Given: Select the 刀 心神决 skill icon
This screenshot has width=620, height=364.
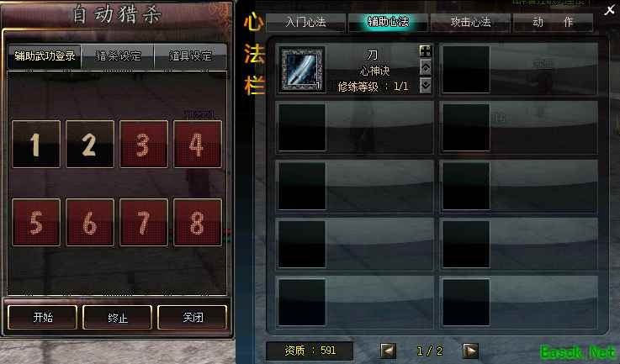Looking at the screenshot, I should click(302, 70).
